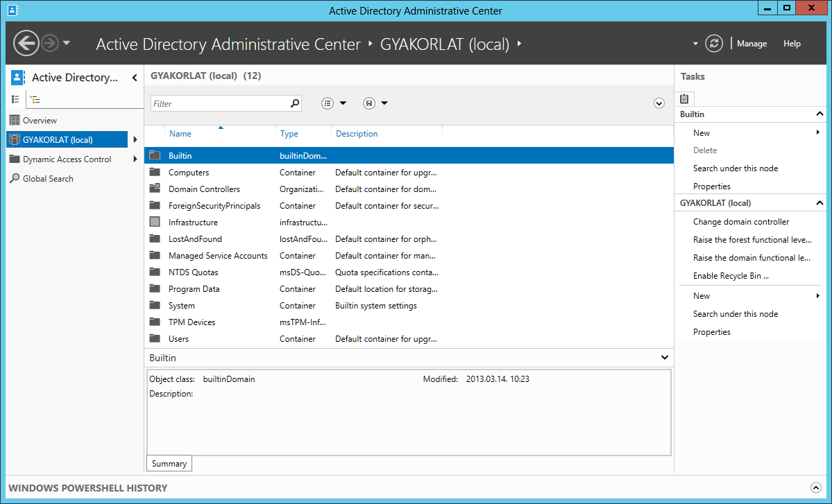Screen dimensions: 832x504
Task: Select the NTDS Quotas folder icon
Action: (x=155, y=272)
